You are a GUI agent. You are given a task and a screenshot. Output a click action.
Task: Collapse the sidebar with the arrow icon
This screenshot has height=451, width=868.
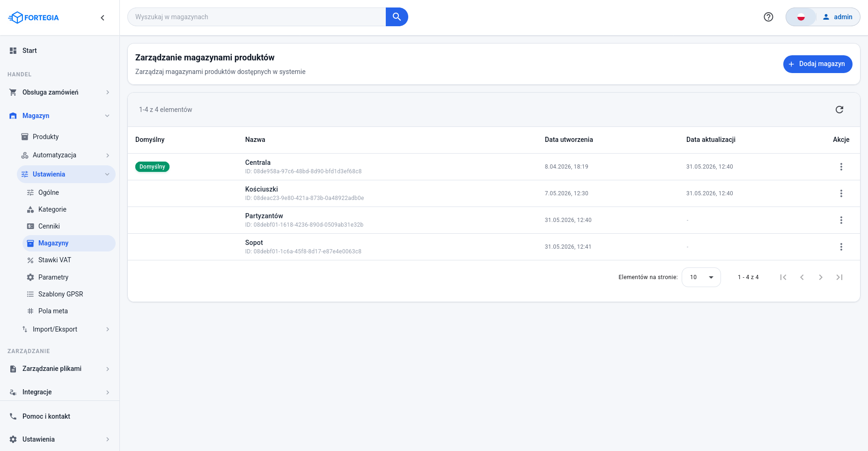coord(103,18)
